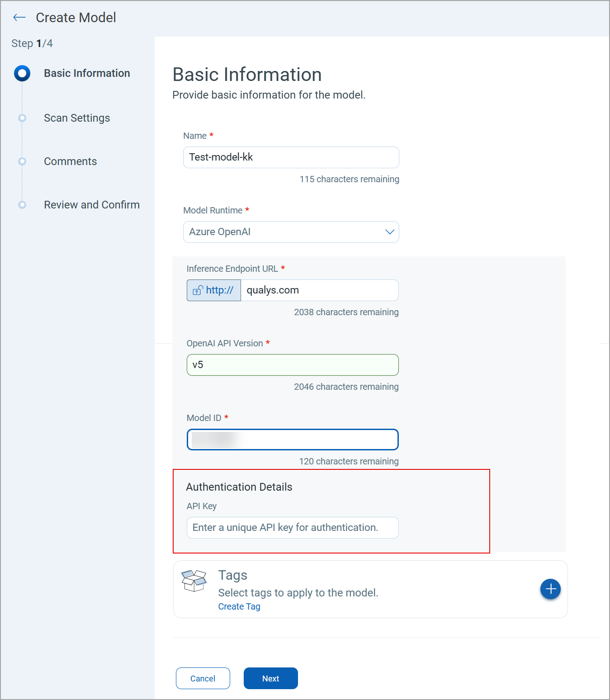The width and height of the screenshot is (610, 700).
Task: Click the open-box Tags icon
Action: tap(194, 580)
